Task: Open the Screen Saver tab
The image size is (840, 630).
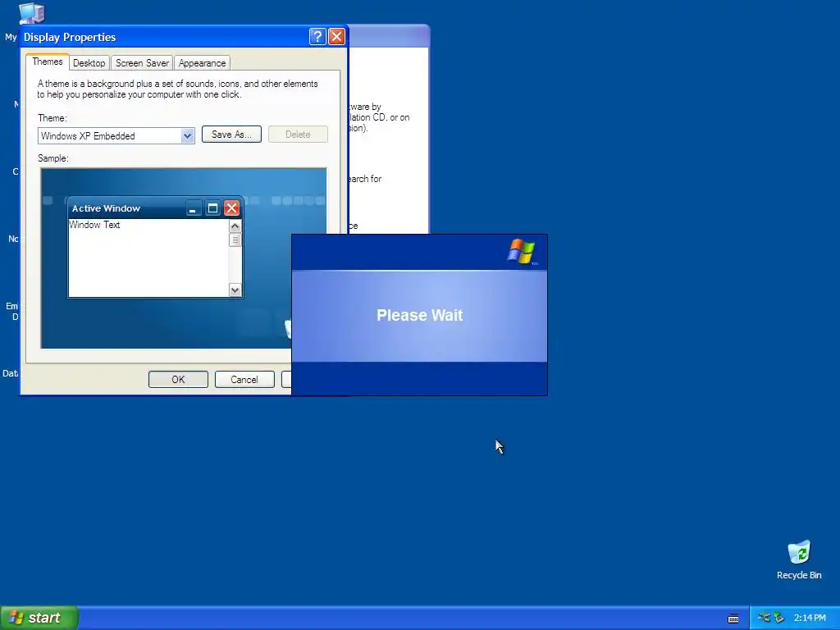Action: coord(142,63)
